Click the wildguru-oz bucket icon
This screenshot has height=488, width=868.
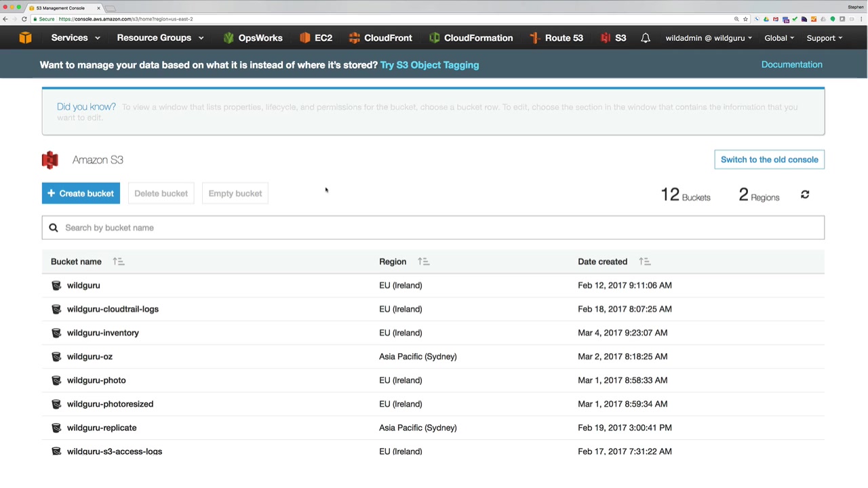(x=56, y=357)
